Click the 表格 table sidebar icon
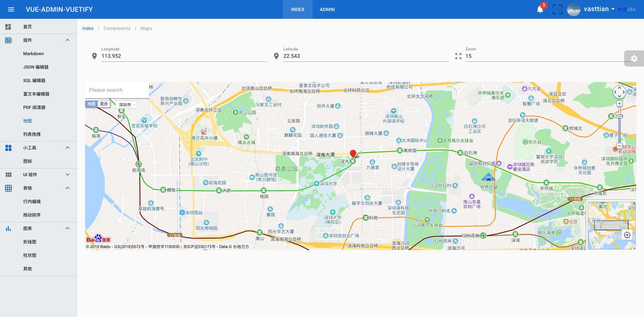 pyautogui.click(x=8, y=188)
